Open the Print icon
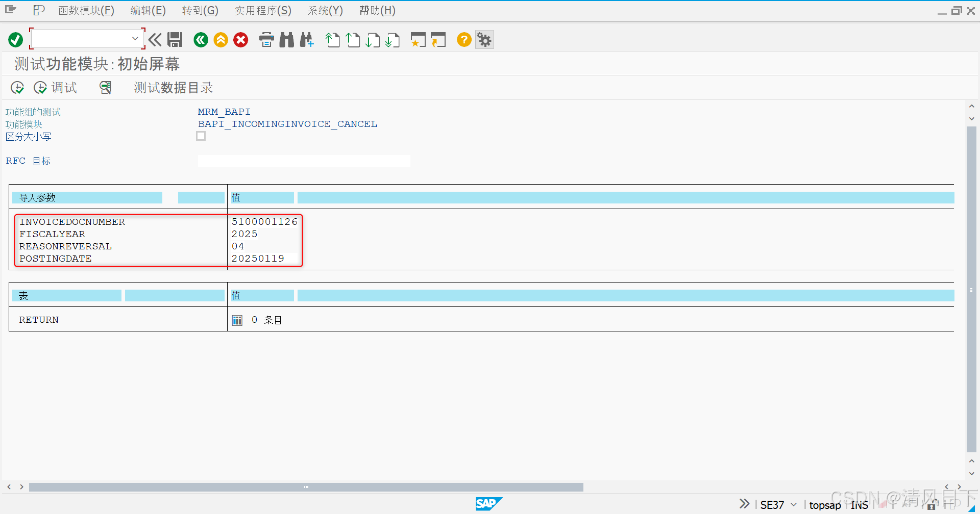980x514 pixels. coord(266,39)
